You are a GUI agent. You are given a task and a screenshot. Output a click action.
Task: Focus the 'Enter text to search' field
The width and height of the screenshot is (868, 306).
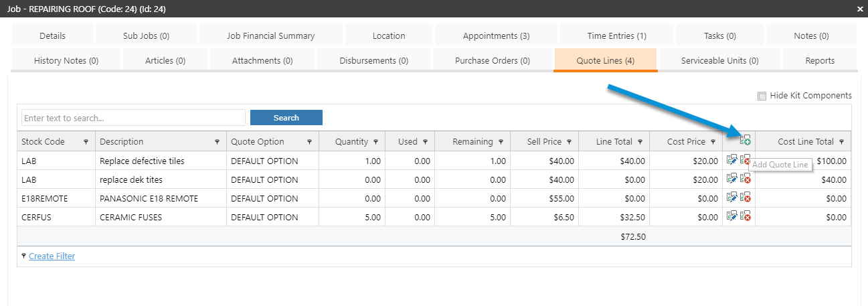[133, 118]
